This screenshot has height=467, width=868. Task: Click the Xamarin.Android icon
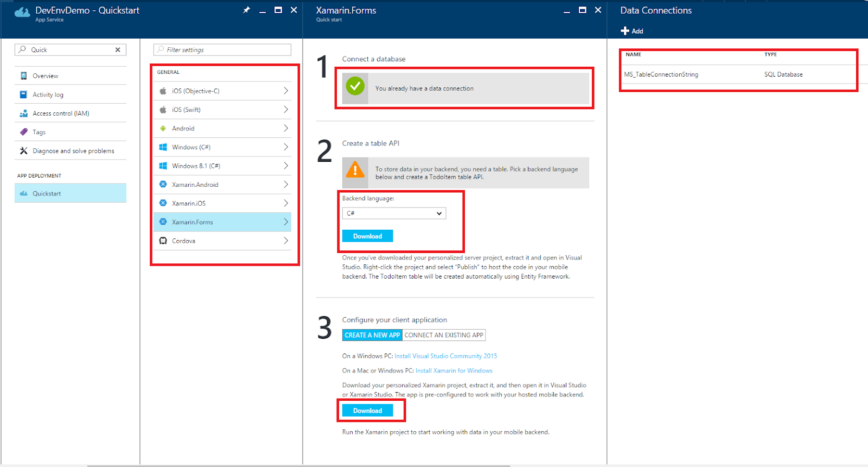tap(163, 185)
